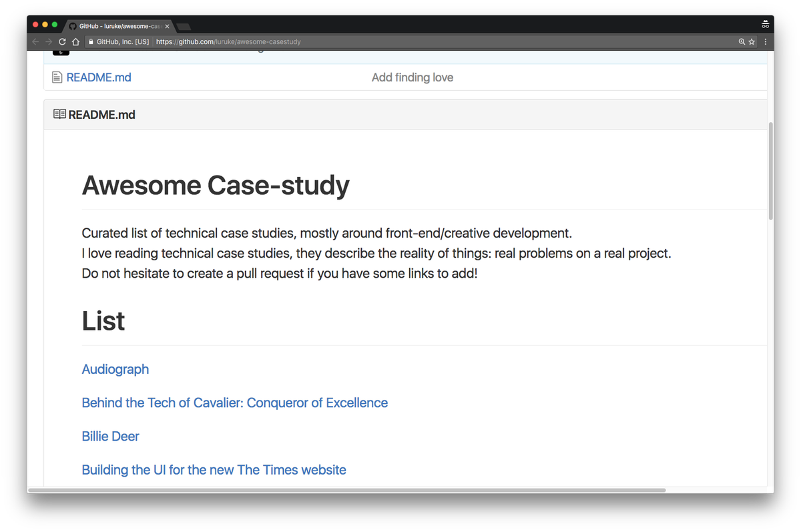This screenshot has height=532, width=801.
Task: Click the page zoom magnifier icon
Action: click(x=741, y=41)
